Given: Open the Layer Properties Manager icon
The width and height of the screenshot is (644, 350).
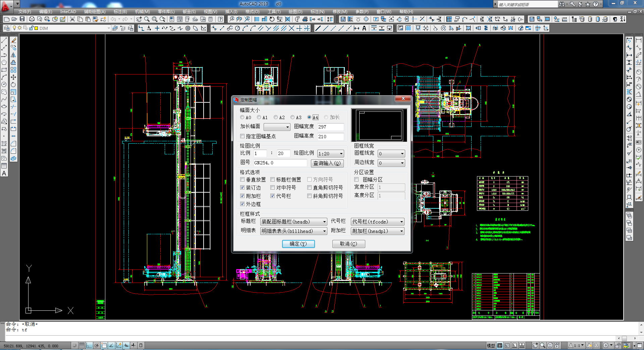Looking at the screenshot, I should (x=7, y=28).
